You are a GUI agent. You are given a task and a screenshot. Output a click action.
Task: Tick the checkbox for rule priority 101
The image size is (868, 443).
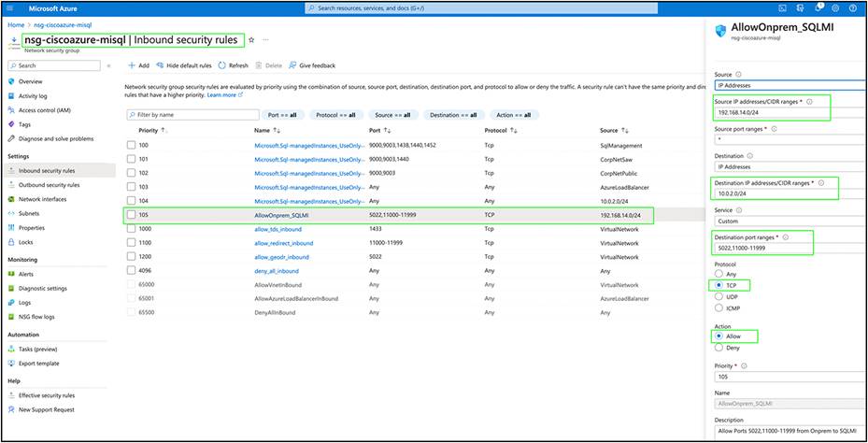[131, 160]
